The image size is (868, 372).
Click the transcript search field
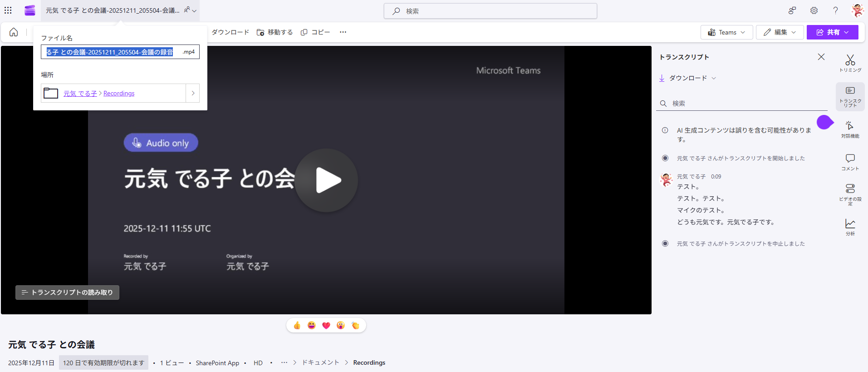tap(744, 104)
